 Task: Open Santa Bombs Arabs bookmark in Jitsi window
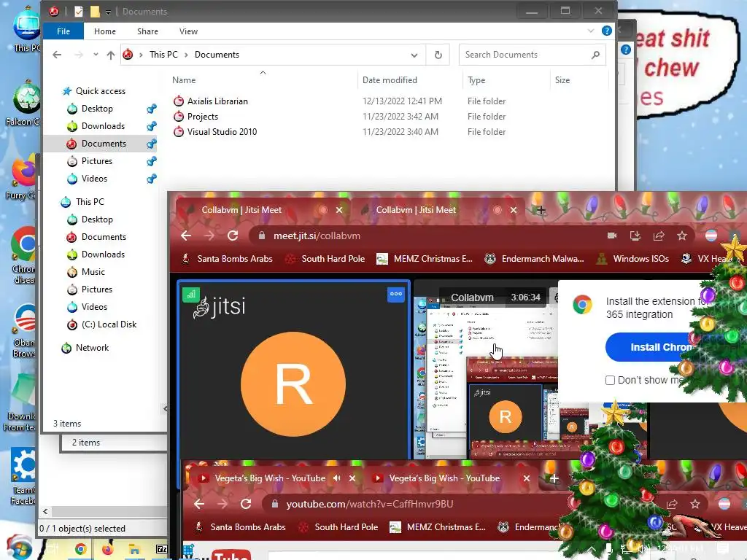(228, 259)
